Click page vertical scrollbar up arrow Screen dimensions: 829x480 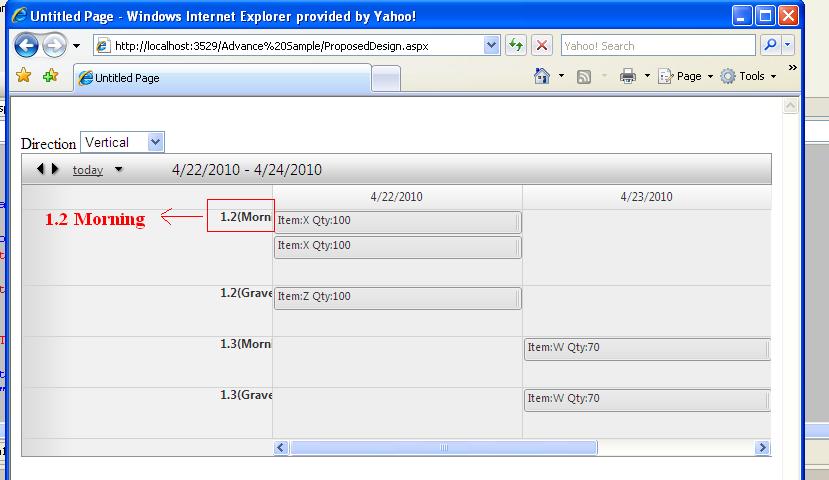(790, 106)
